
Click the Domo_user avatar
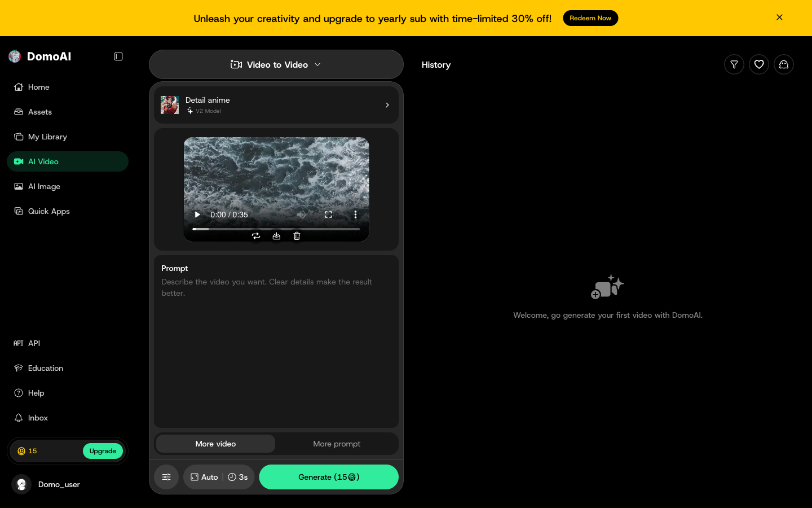pyautogui.click(x=21, y=484)
